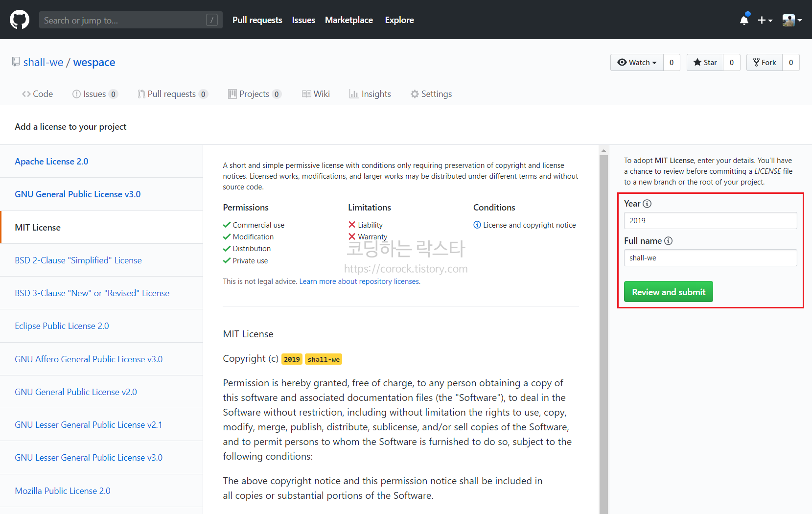The width and height of the screenshot is (812, 514).
Task: Go to the Insights tab
Action: pyautogui.click(x=370, y=94)
